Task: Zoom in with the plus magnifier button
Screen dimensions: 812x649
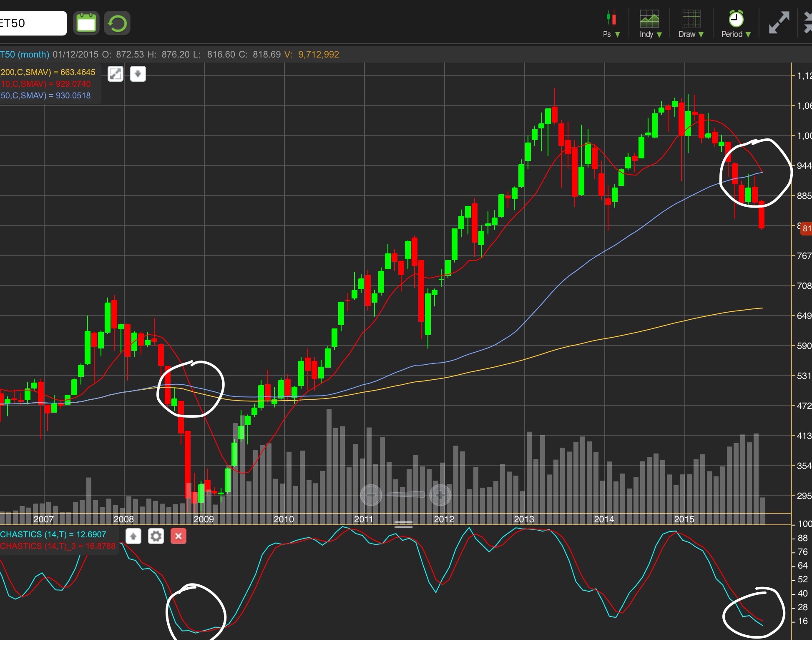Action: coord(440,495)
